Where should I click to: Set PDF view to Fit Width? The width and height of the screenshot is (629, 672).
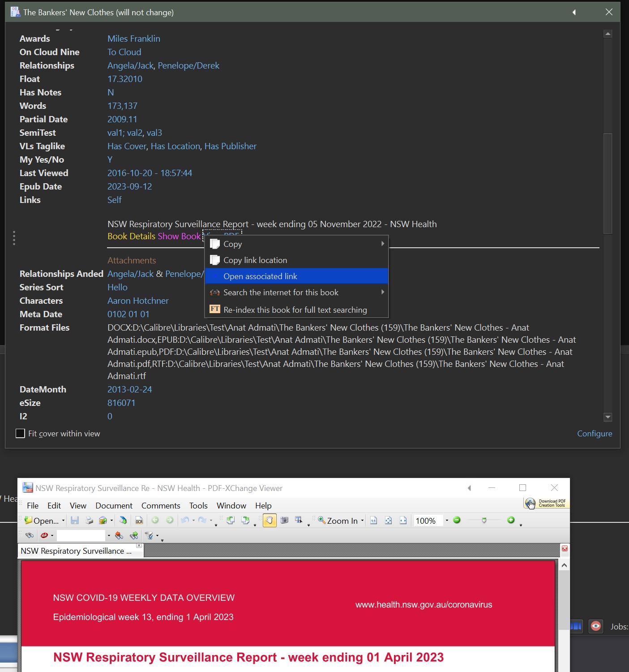point(403,520)
